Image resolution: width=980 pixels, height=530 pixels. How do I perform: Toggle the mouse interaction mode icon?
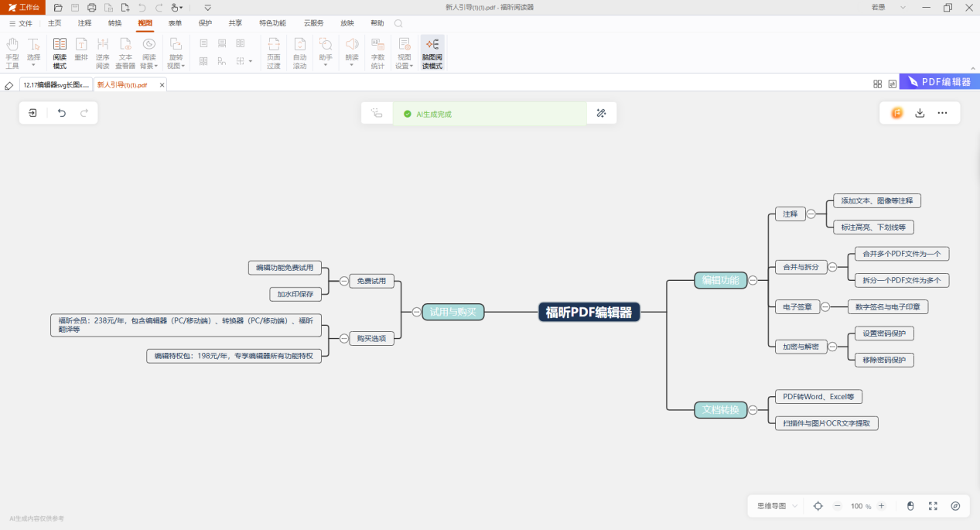point(910,506)
